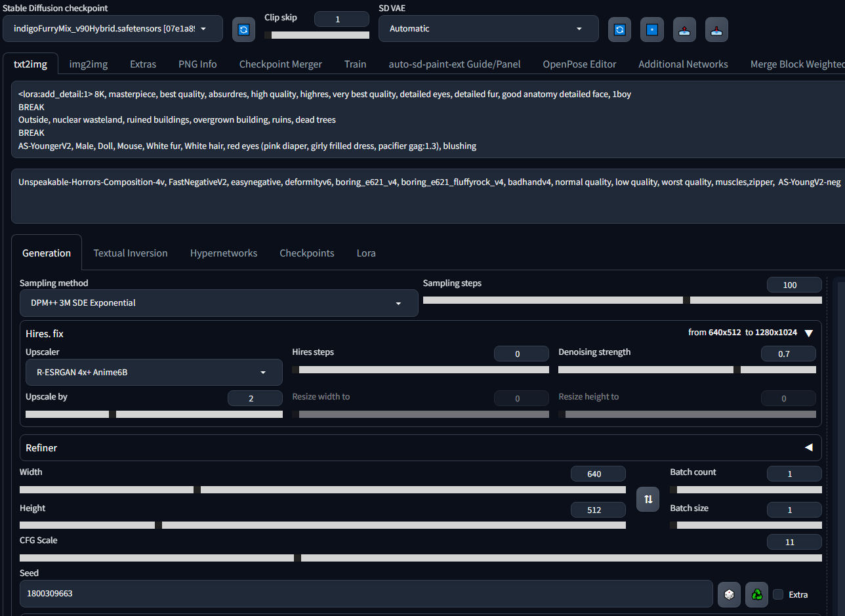
Task: Click the green recycle icon to reuse seed
Action: coord(756,594)
